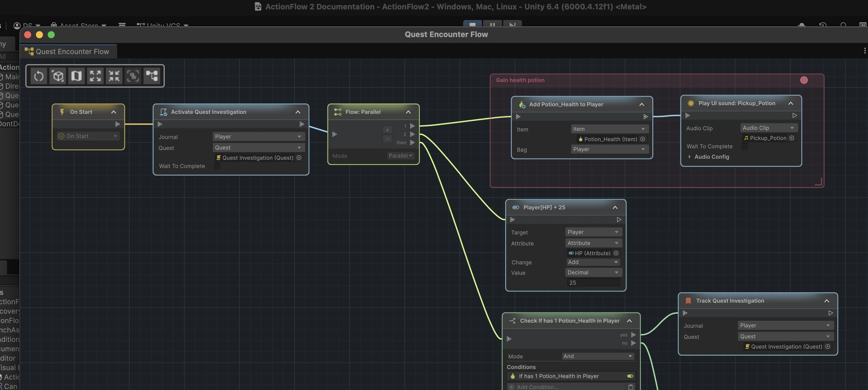Viewport: 868px width, 390px height.
Task: Click output port 2 of Flow: Parallel
Action: tap(412, 134)
